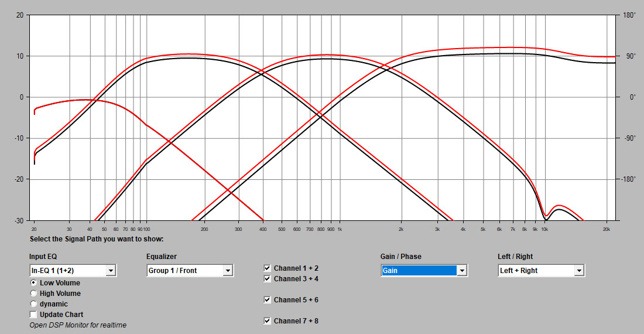The image size is (644, 334).
Task: Click the 'High Volume' label text
Action: [60, 294]
